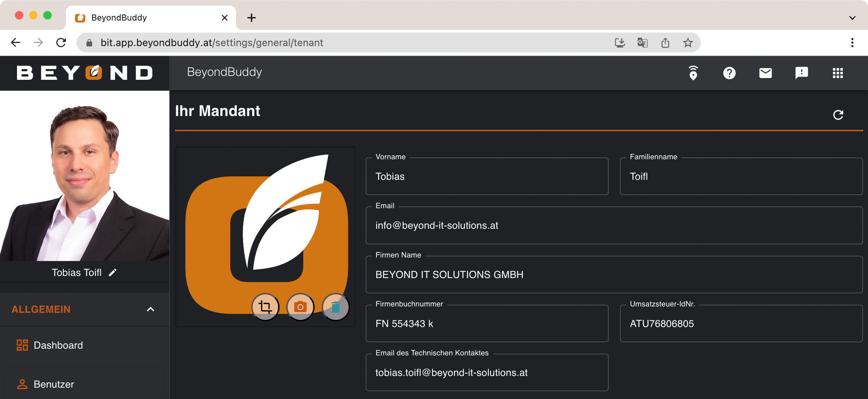Click the location beacon icon in header

point(693,73)
